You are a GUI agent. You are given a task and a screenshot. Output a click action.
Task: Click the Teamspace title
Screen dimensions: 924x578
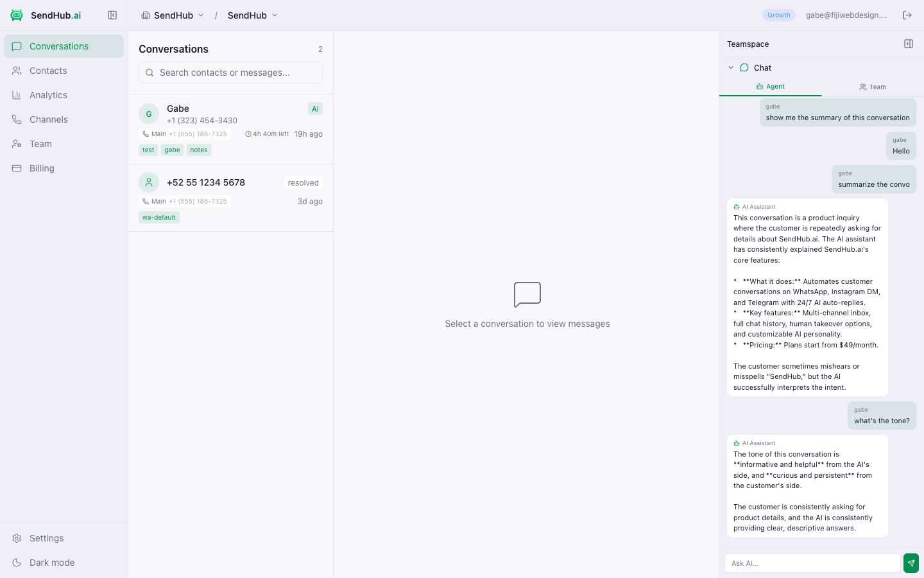tap(748, 44)
